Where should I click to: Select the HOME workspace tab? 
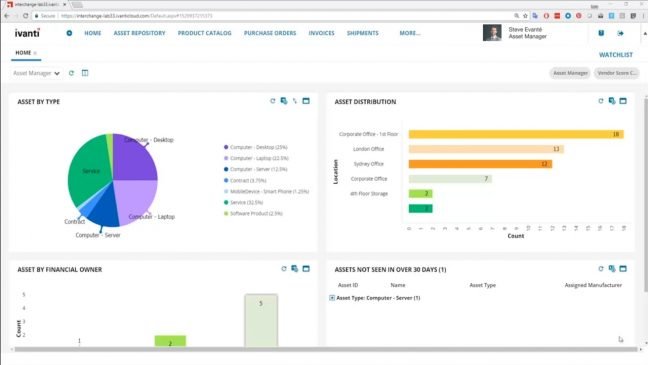pyautogui.click(x=23, y=53)
